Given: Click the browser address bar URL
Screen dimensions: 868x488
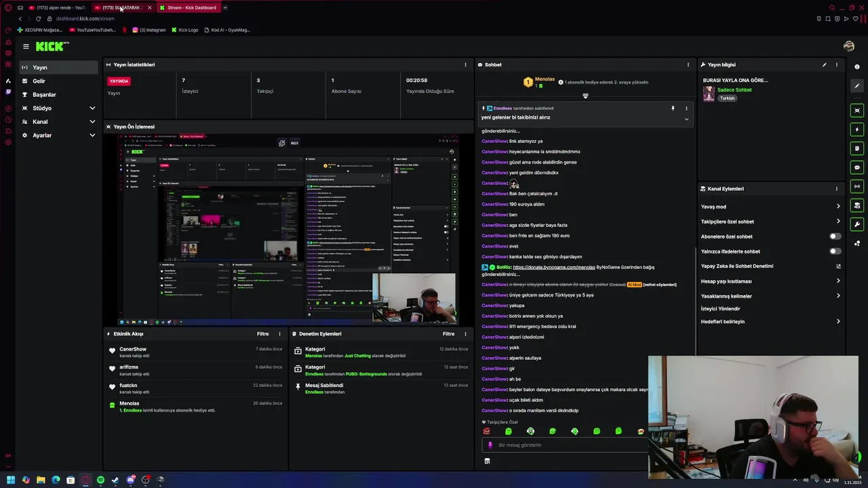Looking at the screenshot, I should pyautogui.click(x=85, y=19).
